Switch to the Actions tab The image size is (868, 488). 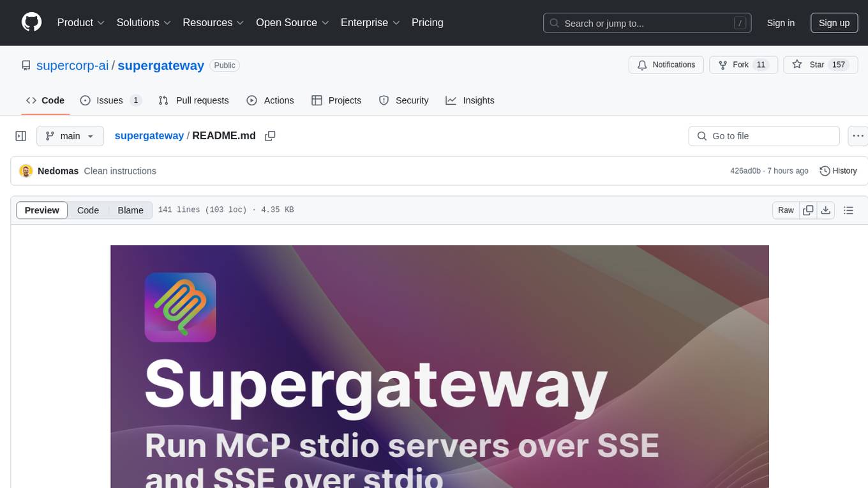(x=270, y=100)
